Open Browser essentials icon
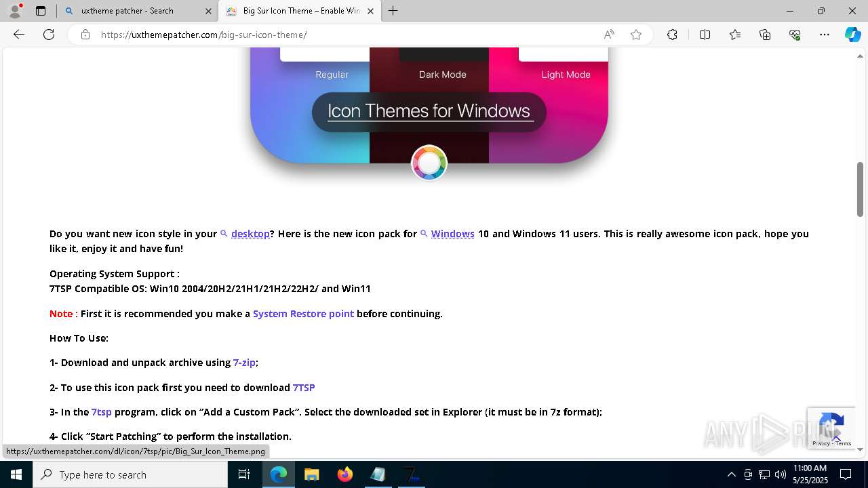 point(795,35)
